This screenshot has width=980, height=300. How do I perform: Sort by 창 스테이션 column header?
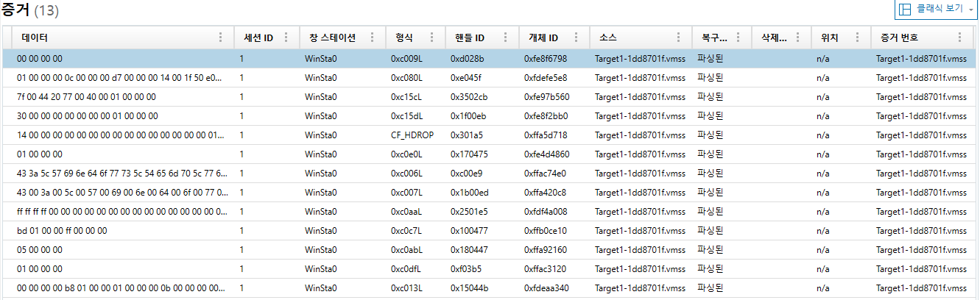click(333, 37)
